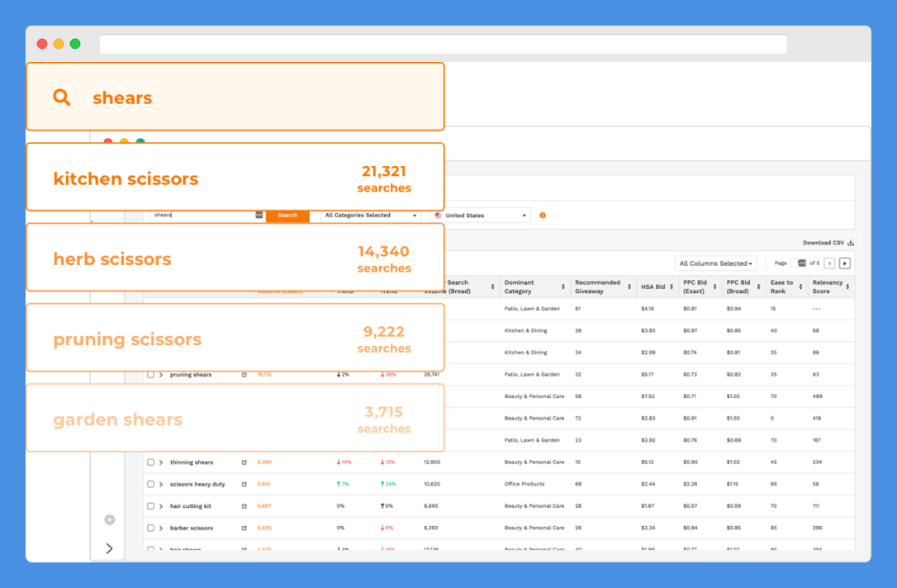Tick the pruning shears row checkbox
897x588 pixels.
151,375
